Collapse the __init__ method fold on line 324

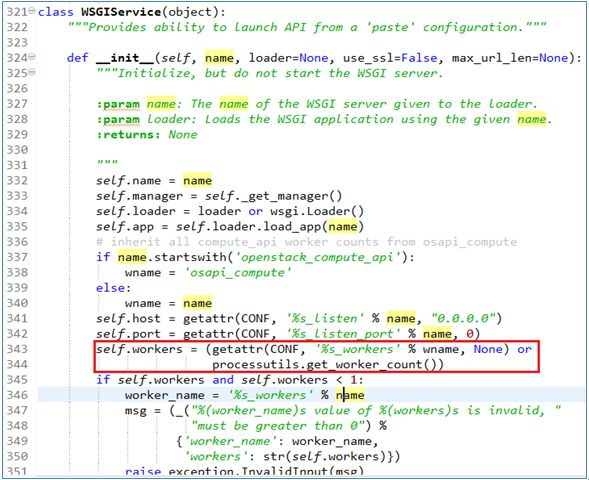(x=32, y=57)
